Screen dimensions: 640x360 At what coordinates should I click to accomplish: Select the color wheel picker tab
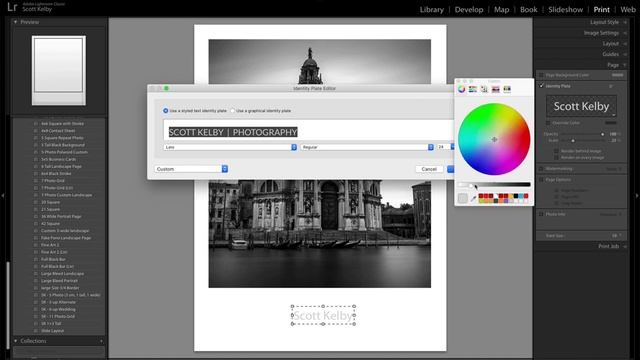[461, 89]
